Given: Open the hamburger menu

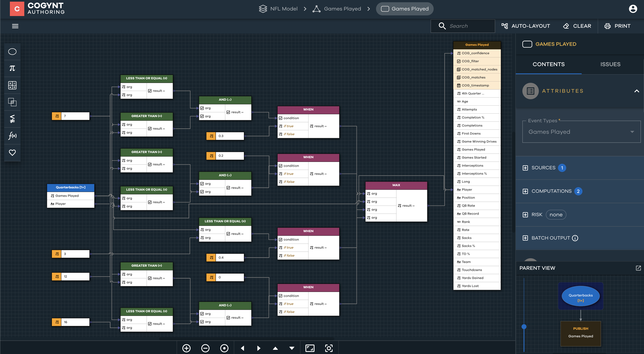Looking at the screenshot, I should tap(15, 26).
